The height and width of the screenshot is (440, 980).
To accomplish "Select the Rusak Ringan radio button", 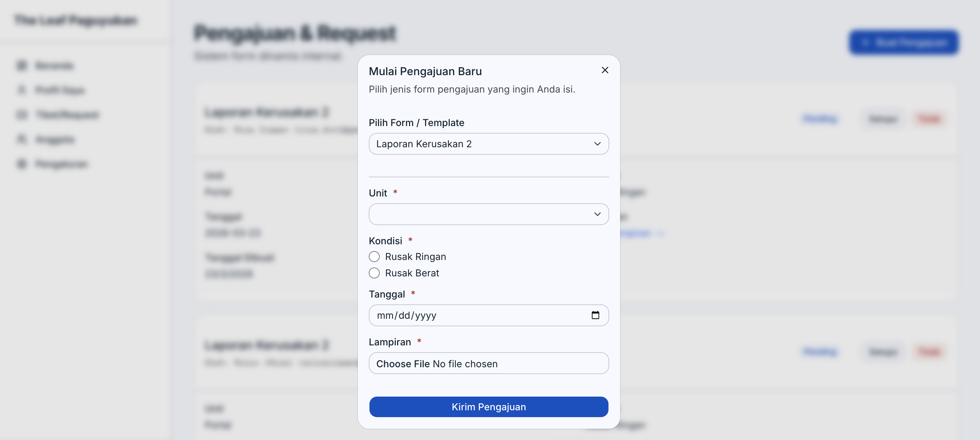I will coord(374,257).
